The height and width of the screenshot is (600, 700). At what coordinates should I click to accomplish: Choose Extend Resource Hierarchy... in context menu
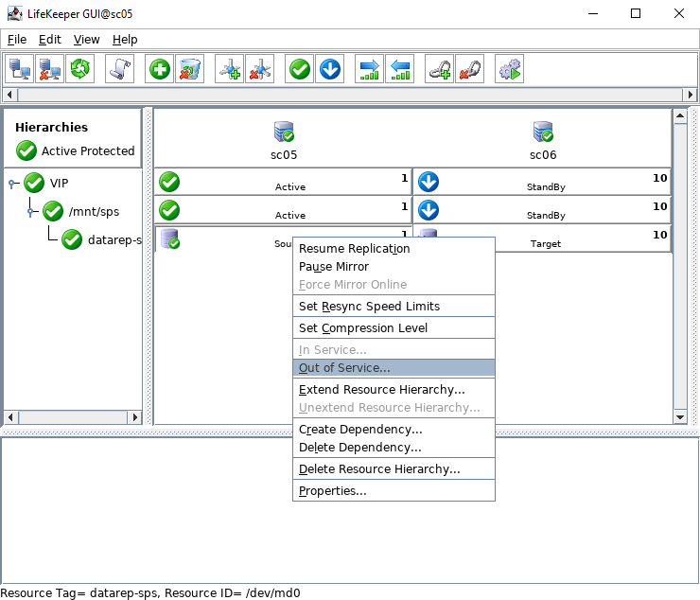(394, 390)
